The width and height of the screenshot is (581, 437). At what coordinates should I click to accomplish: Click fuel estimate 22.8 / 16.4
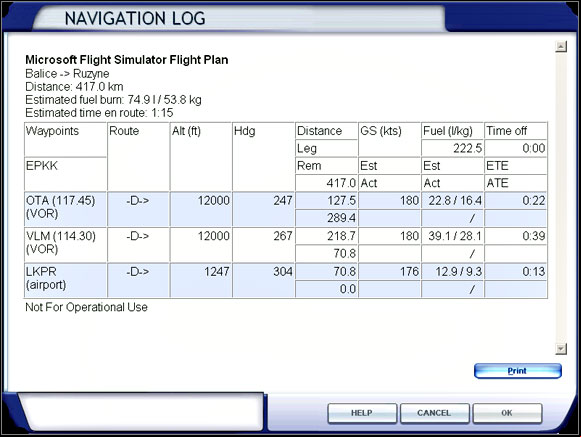click(452, 201)
